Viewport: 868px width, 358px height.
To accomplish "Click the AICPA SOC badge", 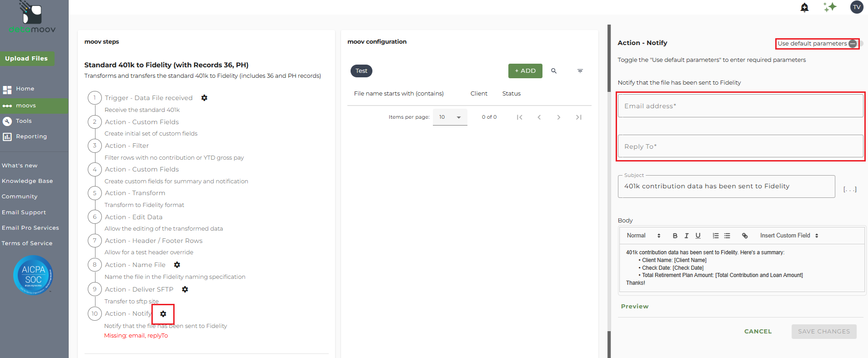I will tap(33, 275).
